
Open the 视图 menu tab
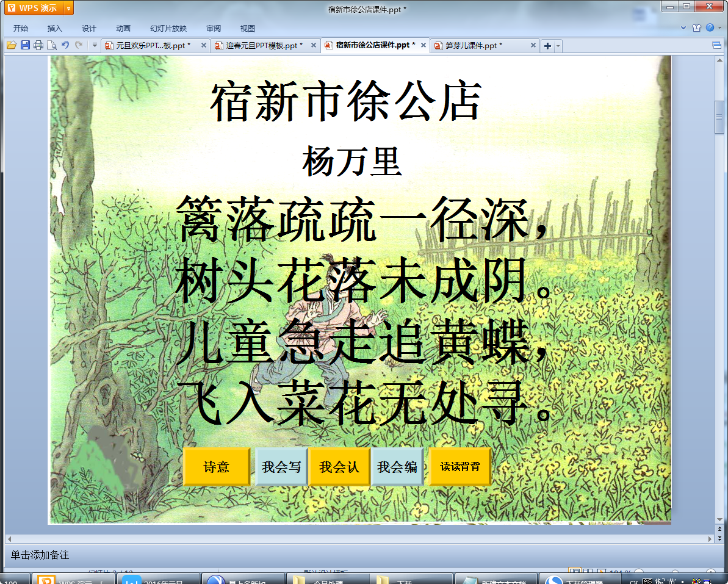coord(248,28)
